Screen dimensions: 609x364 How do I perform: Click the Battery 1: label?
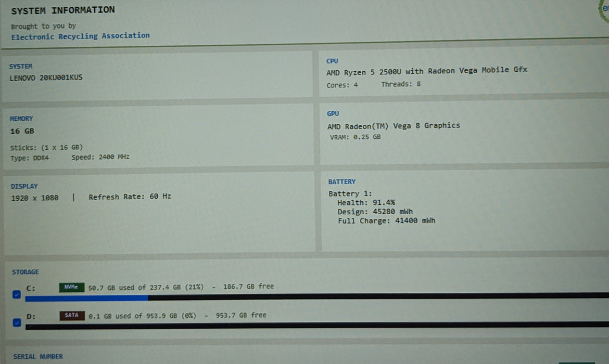click(x=350, y=193)
